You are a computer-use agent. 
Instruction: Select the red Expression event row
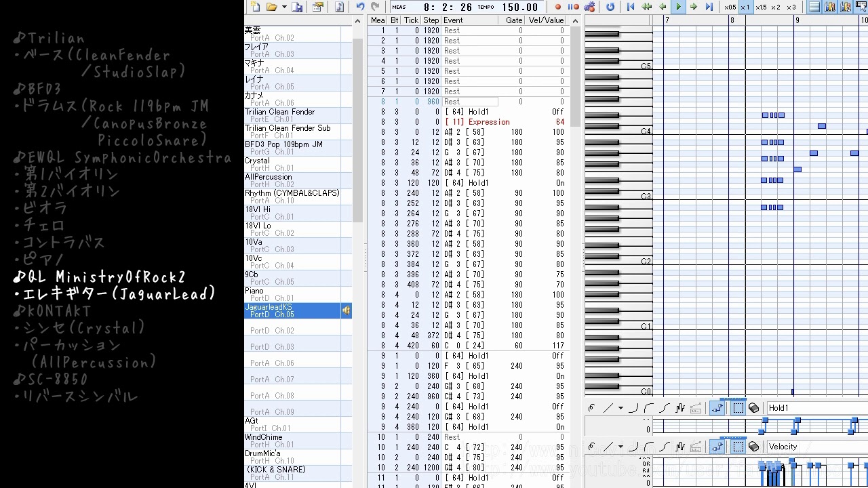tap(467, 122)
